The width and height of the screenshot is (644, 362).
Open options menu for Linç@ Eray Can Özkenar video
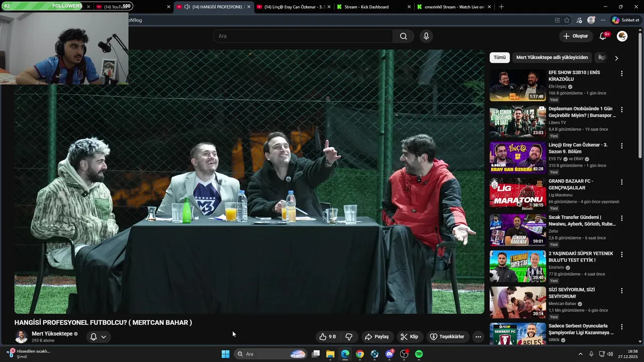click(622, 146)
